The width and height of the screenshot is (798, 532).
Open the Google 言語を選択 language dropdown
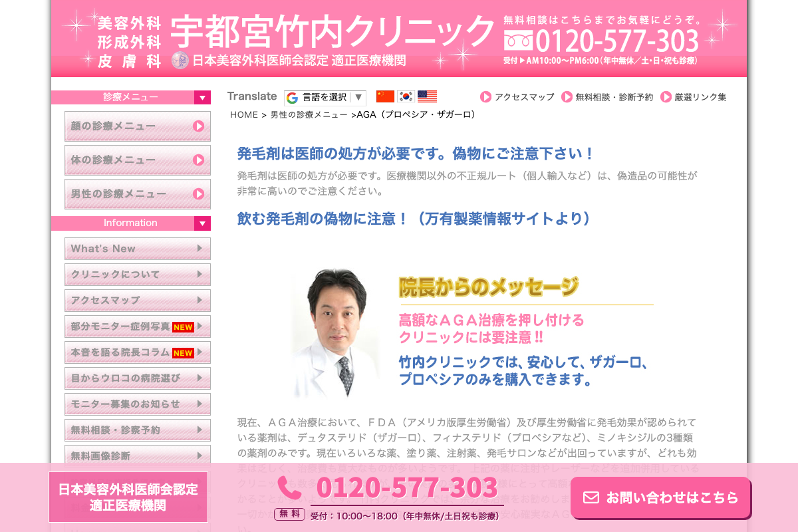coord(325,98)
